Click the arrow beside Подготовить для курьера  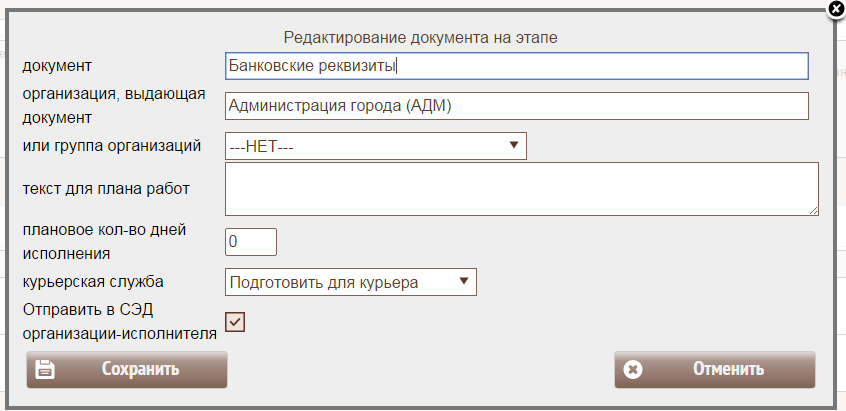[463, 282]
